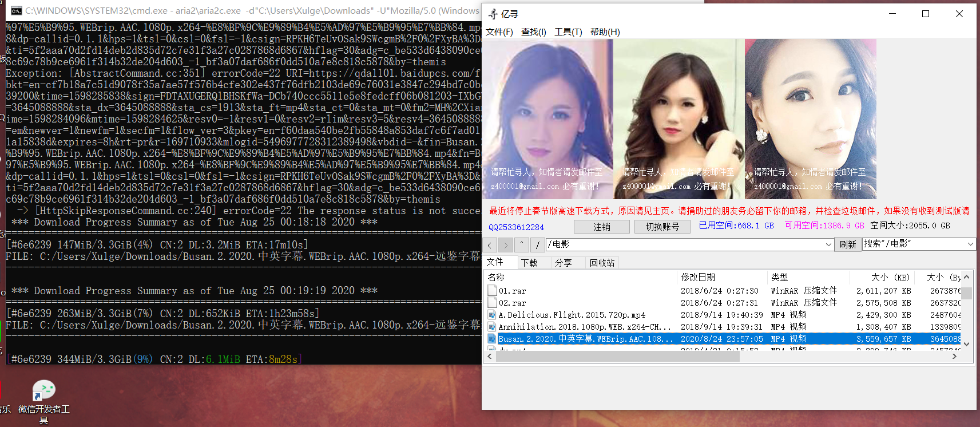Click the cmd.exe window title icon

tap(17, 11)
